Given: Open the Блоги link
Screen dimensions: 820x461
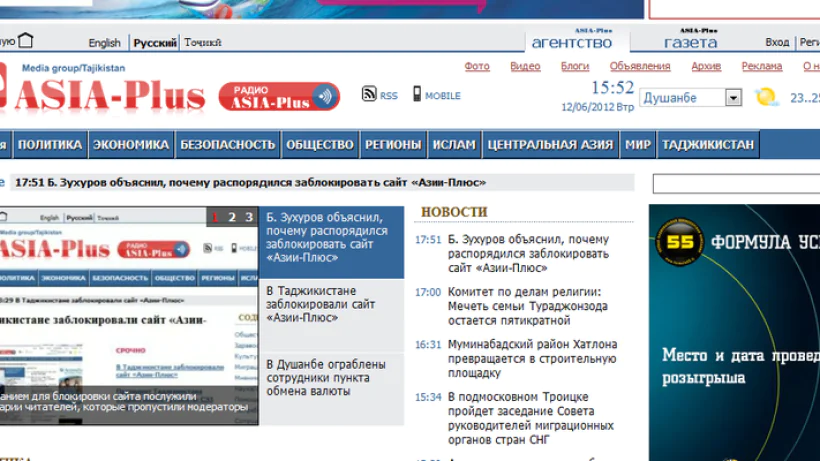Looking at the screenshot, I should pos(575,66).
